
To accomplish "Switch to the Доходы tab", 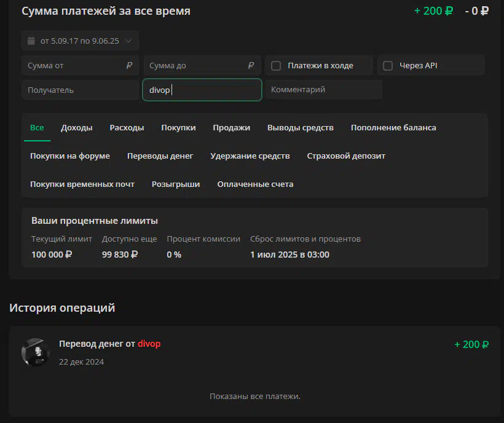I will coord(76,128).
